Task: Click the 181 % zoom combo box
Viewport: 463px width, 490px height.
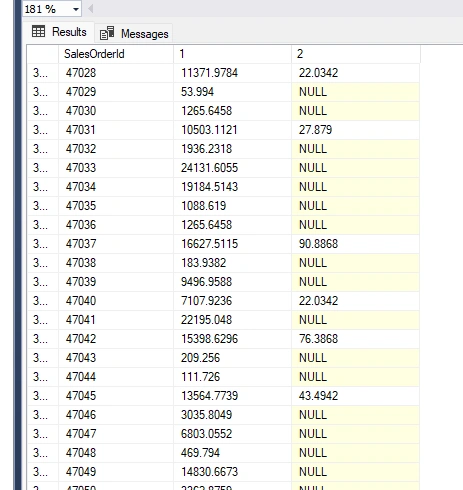Action: coord(52,9)
